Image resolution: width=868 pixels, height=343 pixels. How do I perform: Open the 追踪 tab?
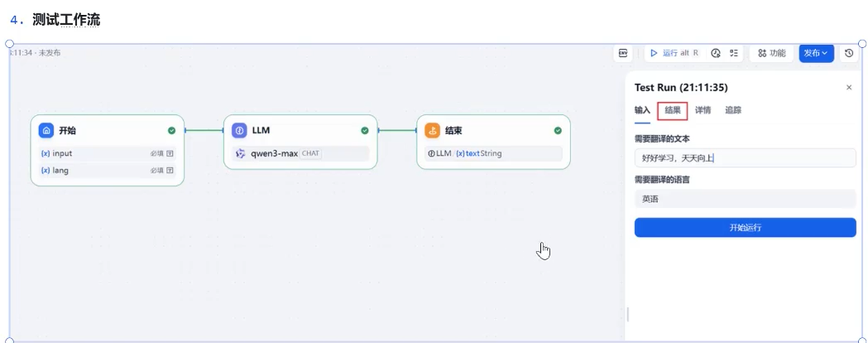click(733, 110)
